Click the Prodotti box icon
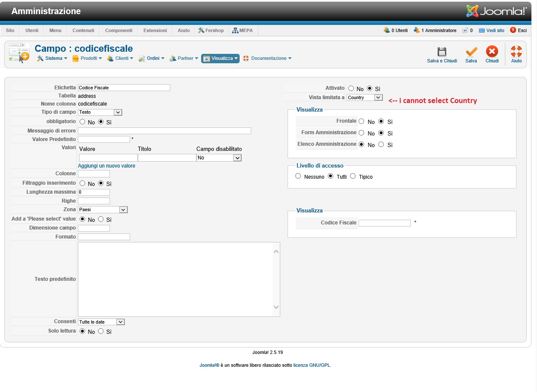537x392 pixels. [x=75, y=58]
